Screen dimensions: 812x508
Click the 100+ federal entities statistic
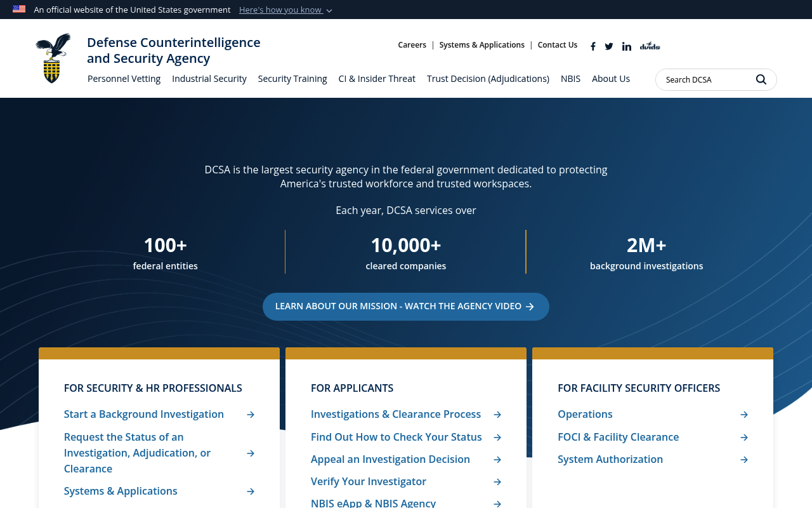[x=166, y=253]
